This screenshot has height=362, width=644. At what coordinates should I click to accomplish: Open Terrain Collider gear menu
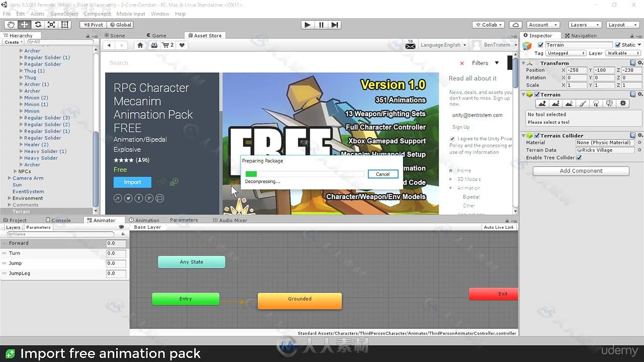pos(640,136)
